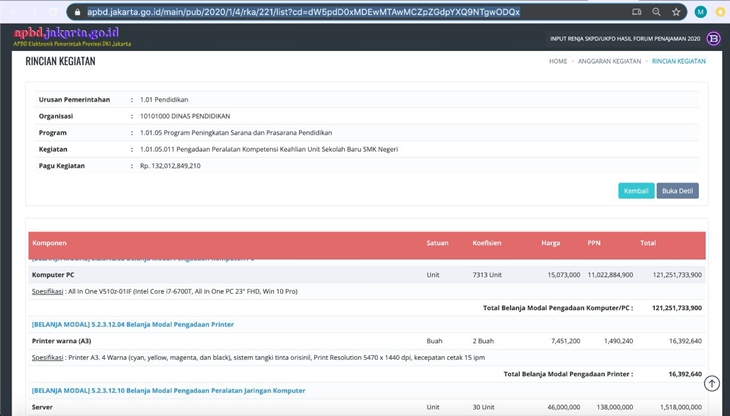Open the HOME breadcrumb link
730x416 pixels.
coord(558,61)
